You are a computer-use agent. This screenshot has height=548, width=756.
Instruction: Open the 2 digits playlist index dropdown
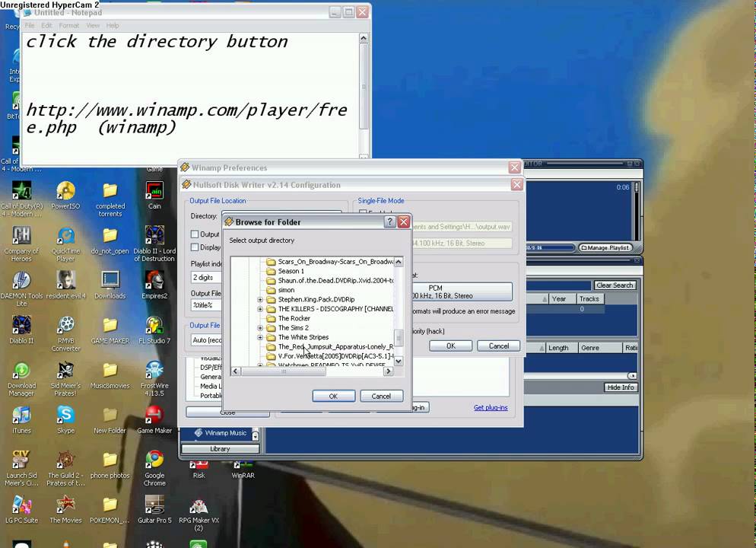point(206,277)
